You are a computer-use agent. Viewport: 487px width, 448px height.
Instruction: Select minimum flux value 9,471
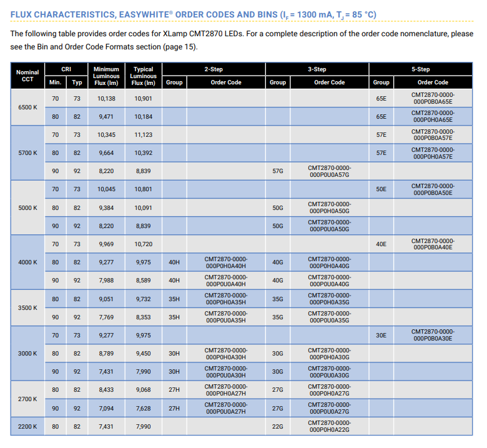(106, 117)
